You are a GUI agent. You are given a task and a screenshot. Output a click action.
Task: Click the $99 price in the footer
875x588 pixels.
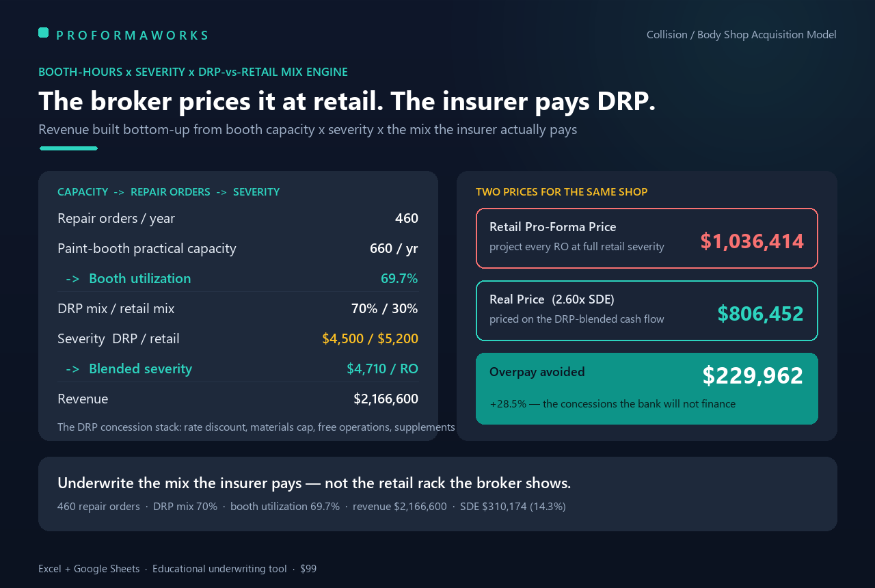point(308,569)
